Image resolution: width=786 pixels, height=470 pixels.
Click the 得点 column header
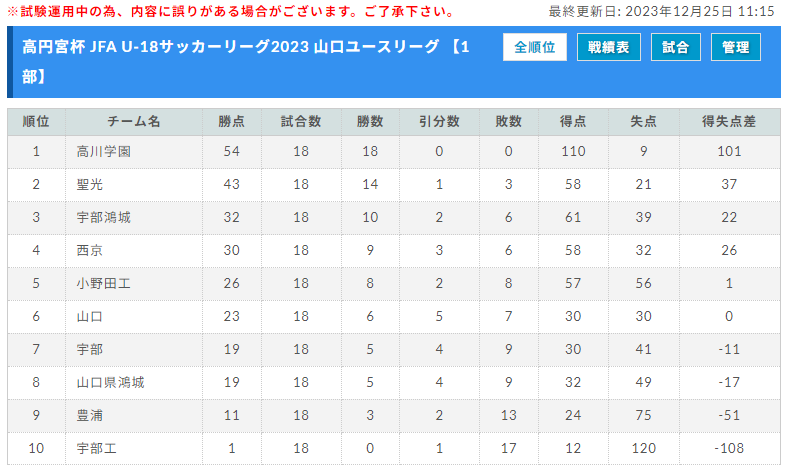[573, 122]
